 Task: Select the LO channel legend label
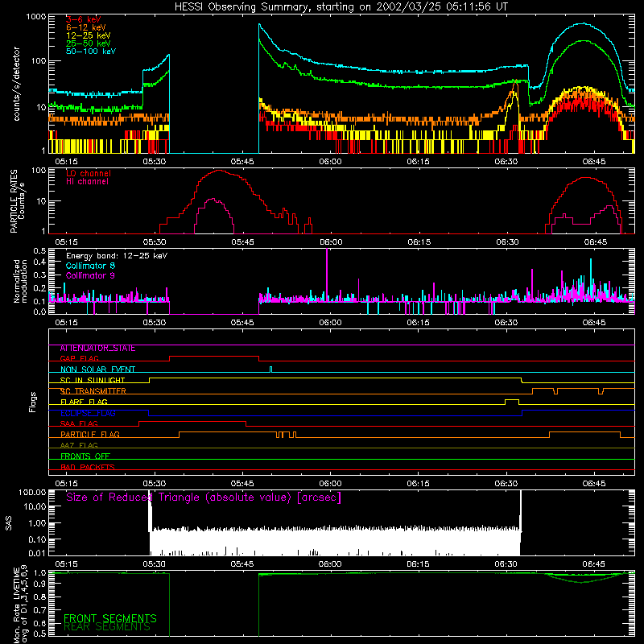89,173
